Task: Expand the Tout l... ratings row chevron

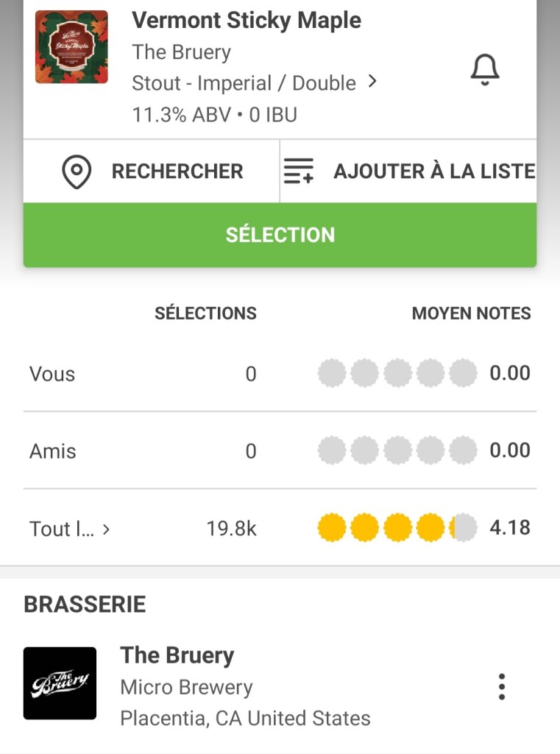Action: point(107,529)
